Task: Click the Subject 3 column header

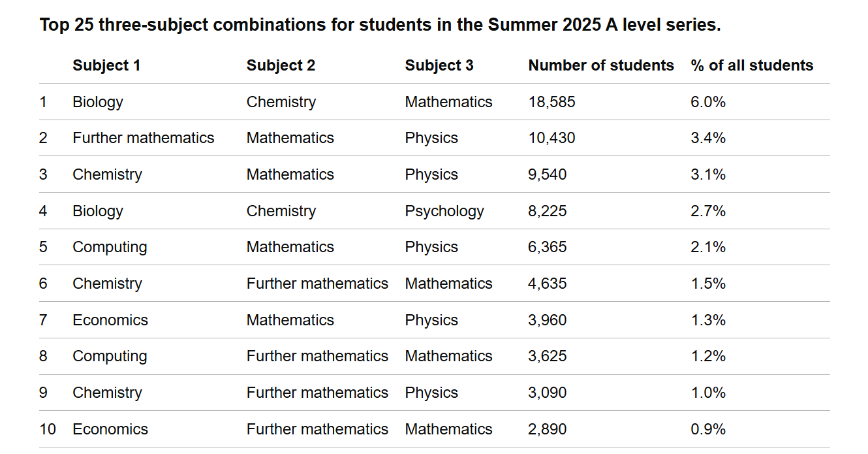Action: coord(439,65)
